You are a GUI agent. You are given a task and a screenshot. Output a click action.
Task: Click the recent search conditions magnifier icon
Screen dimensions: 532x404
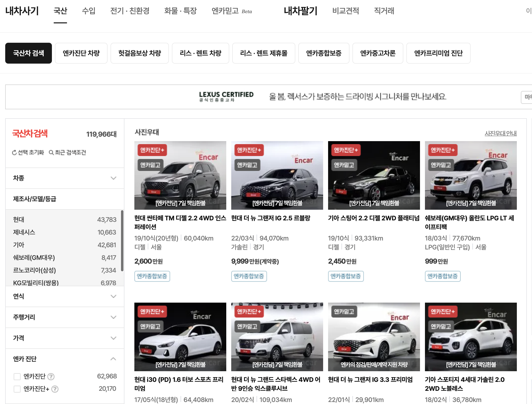click(x=51, y=153)
